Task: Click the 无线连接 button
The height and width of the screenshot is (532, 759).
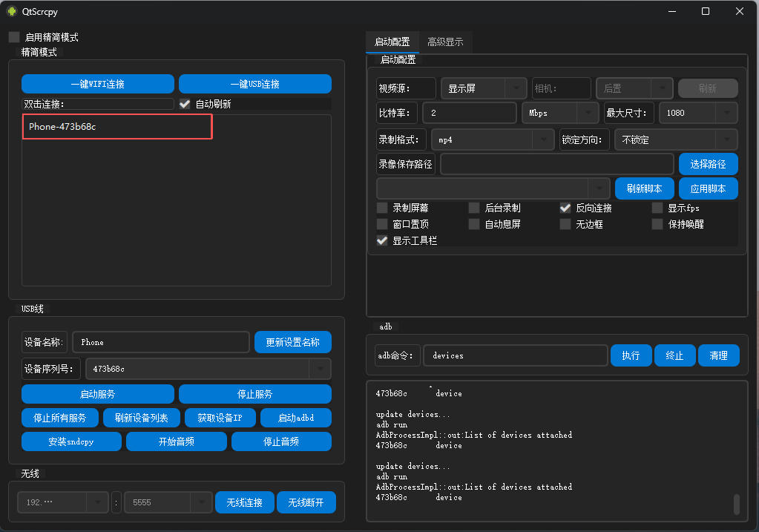Action: pyautogui.click(x=244, y=502)
